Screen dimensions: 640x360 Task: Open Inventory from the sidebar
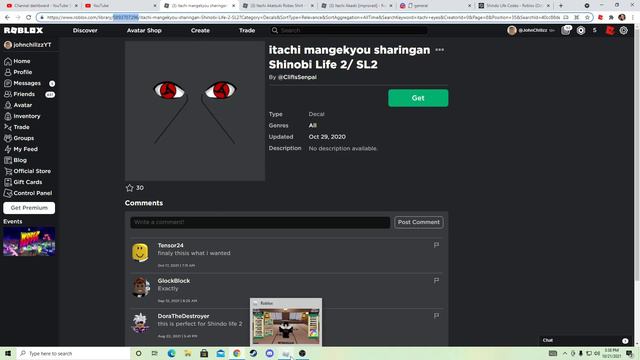(x=22, y=116)
